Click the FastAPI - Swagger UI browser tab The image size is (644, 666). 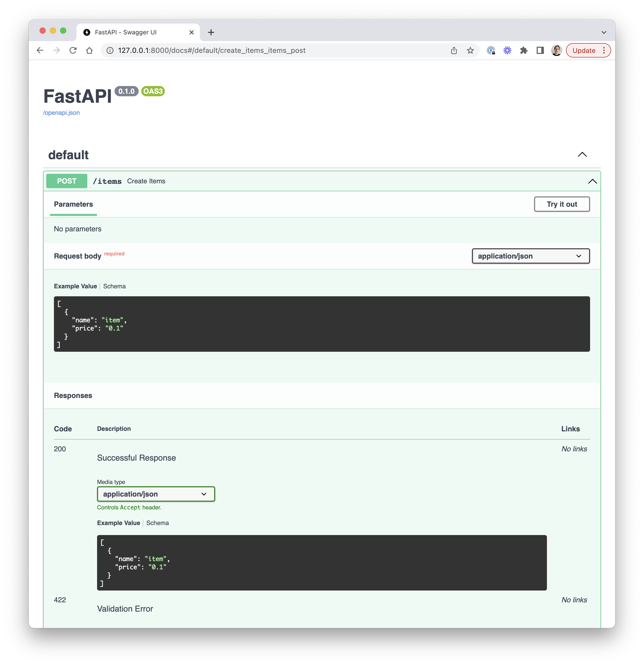point(126,32)
